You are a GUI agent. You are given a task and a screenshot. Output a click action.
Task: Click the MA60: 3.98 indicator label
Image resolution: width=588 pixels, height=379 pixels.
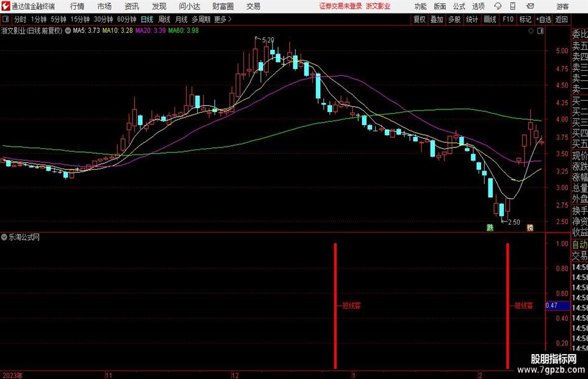click(x=184, y=30)
